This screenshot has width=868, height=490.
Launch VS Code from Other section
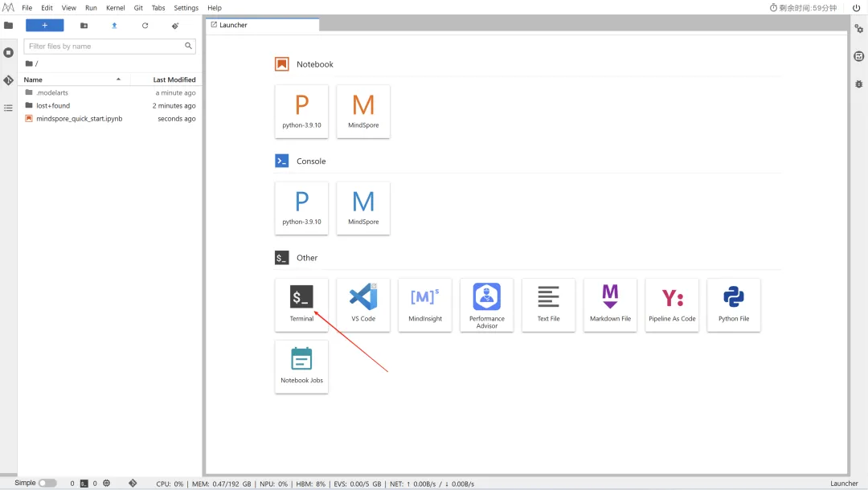[363, 304]
